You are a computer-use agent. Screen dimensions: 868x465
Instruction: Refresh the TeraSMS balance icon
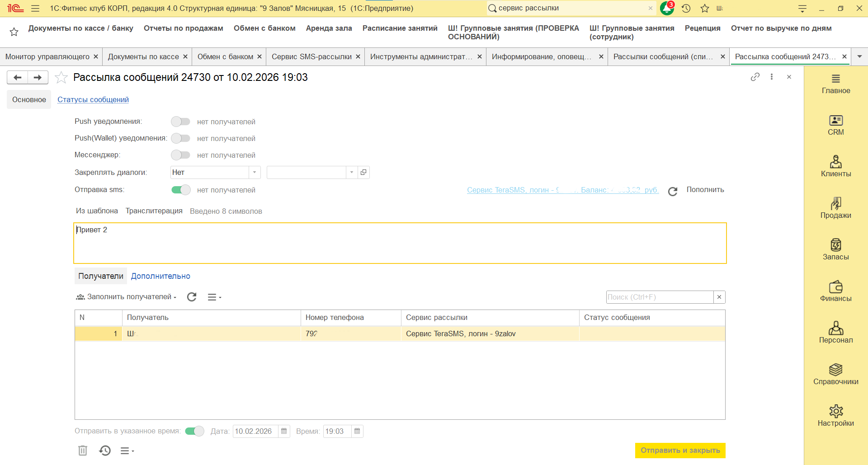673,191
